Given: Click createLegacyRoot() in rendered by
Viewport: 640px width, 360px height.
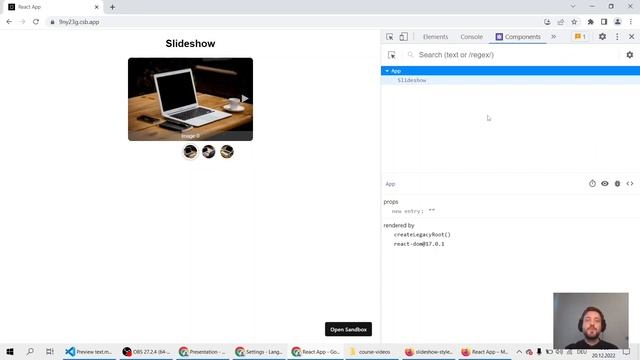Looking at the screenshot, I should click(x=422, y=235).
